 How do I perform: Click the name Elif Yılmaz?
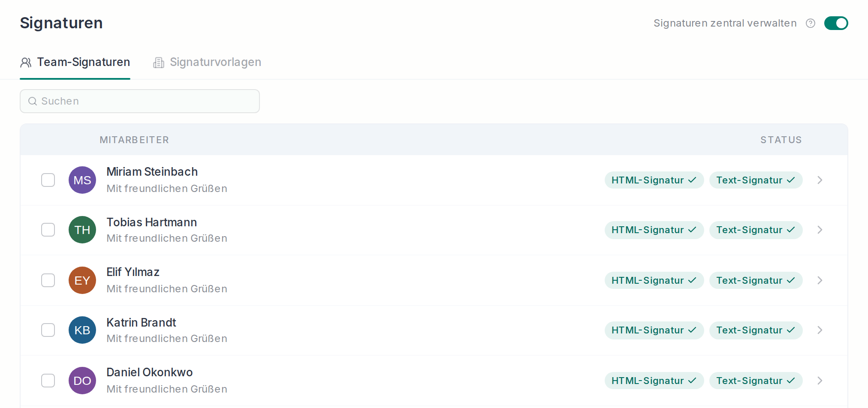pyautogui.click(x=133, y=272)
